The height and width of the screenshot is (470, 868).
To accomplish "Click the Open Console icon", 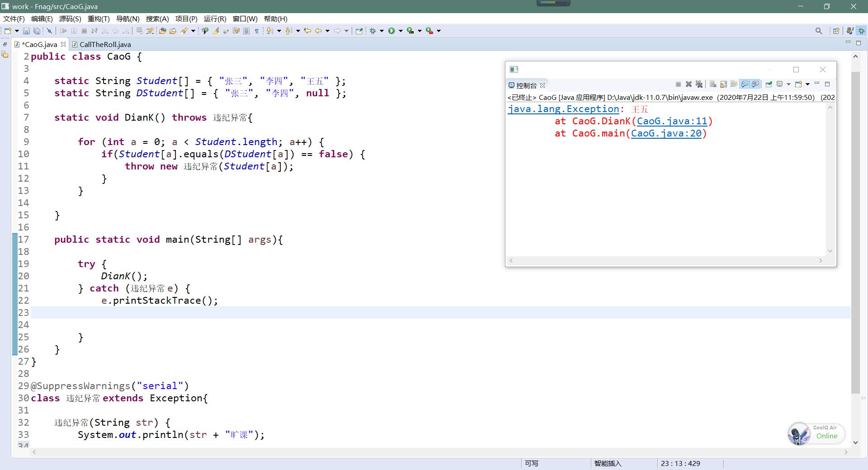I will pyautogui.click(x=798, y=84).
